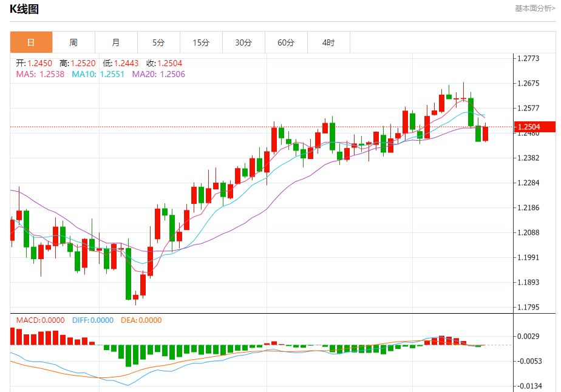Click the open price 开:1.2450
Viewport: 561px width, 392px height.
34,63
